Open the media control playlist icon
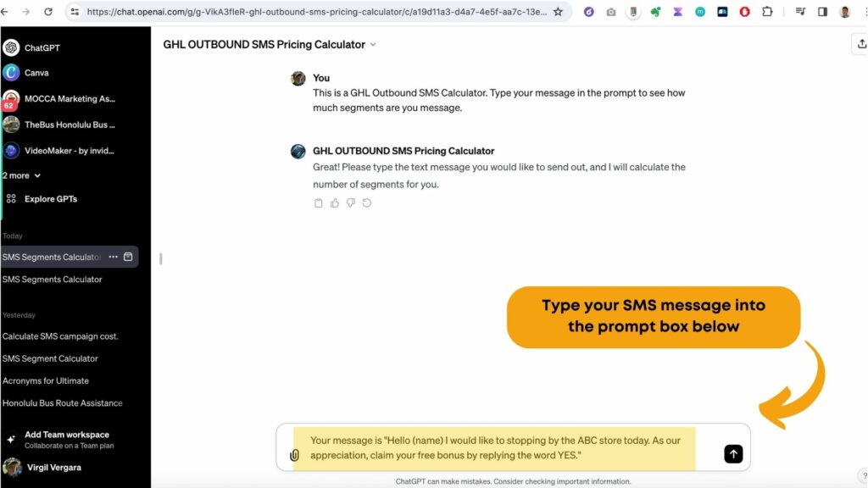Screen dimensions: 868x488 coord(800,12)
